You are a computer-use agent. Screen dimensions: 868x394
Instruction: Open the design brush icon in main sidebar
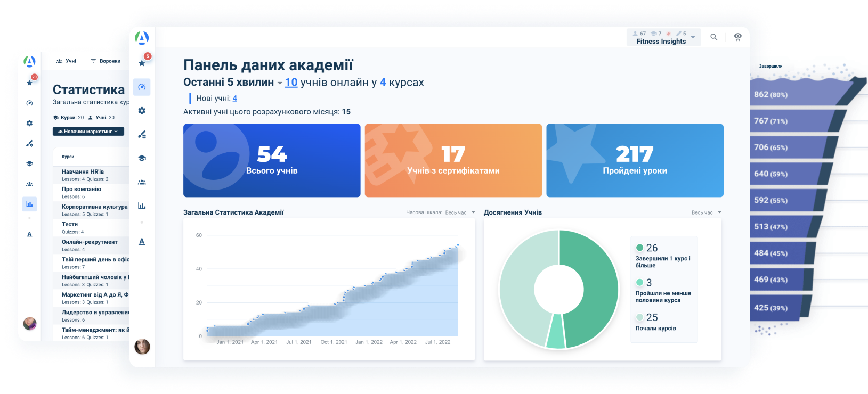pyautogui.click(x=142, y=135)
